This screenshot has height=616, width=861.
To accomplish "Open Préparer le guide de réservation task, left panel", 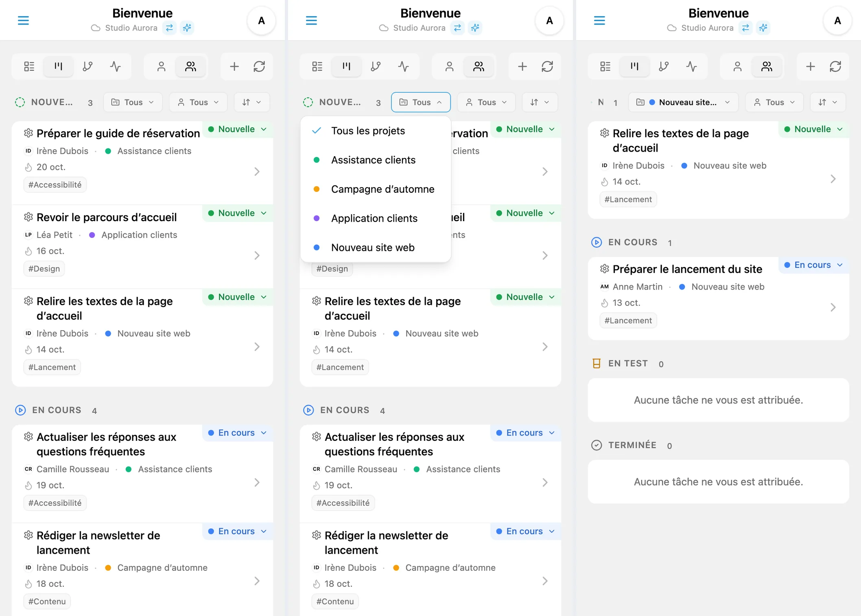I will click(x=142, y=163).
